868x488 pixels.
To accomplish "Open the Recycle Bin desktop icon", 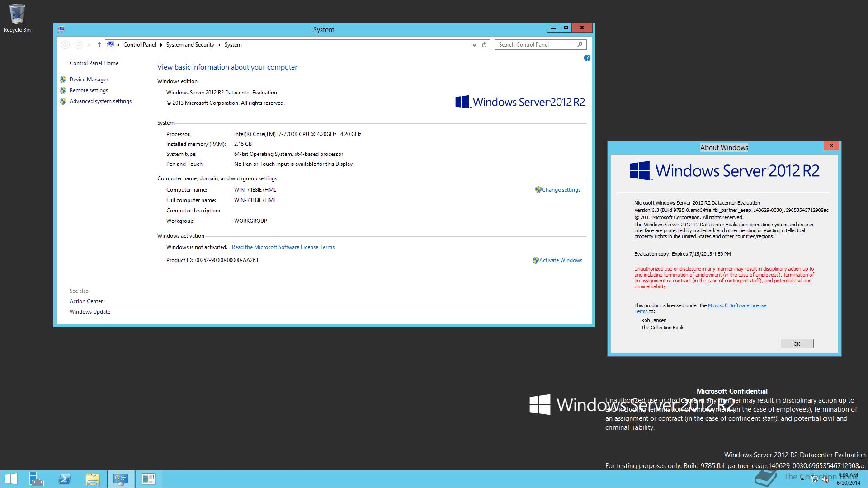I will pyautogui.click(x=17, y=18).
